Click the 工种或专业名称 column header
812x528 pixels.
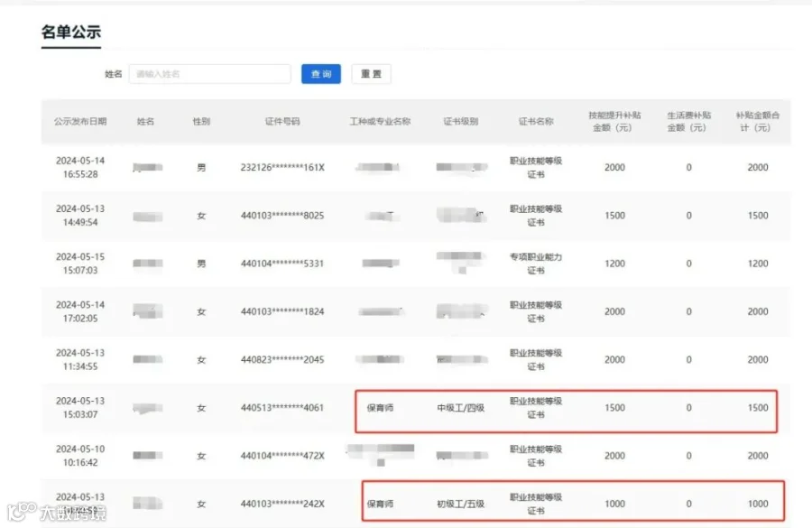pos(380,121)
